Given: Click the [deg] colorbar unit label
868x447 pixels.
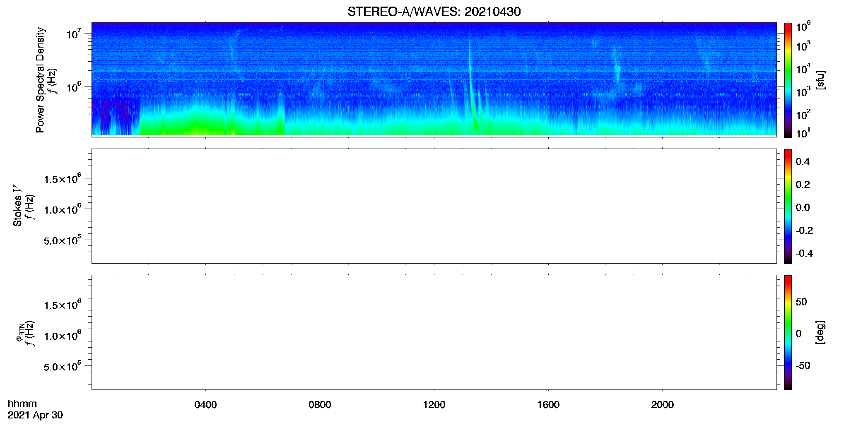Looking at the screenshot, I should click(x=820, y=332).
